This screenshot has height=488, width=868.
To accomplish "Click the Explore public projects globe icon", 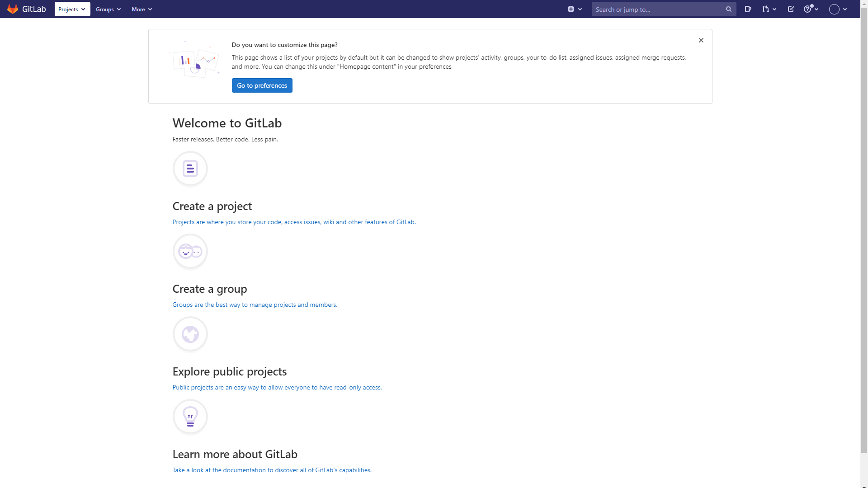I will (x=190, y=334).
